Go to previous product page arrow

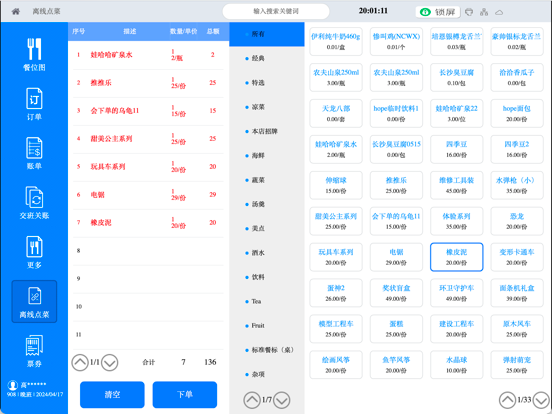(507, 400)
